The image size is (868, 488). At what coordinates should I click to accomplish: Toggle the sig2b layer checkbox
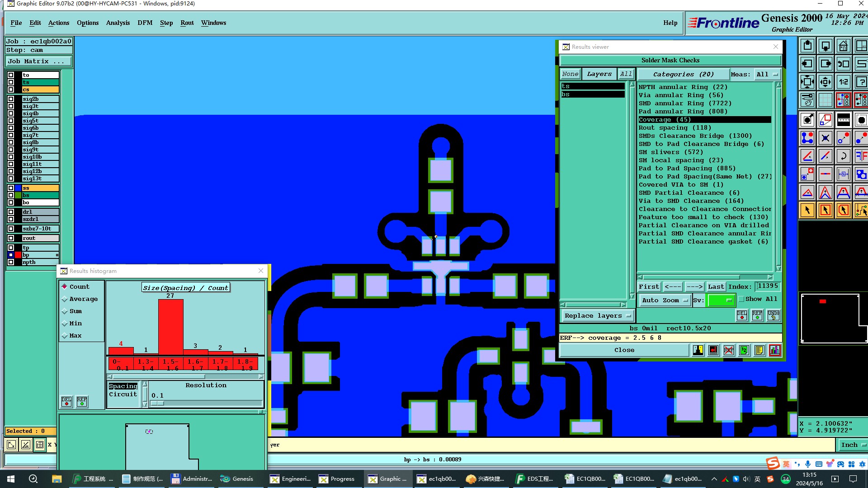pos(11,99)
